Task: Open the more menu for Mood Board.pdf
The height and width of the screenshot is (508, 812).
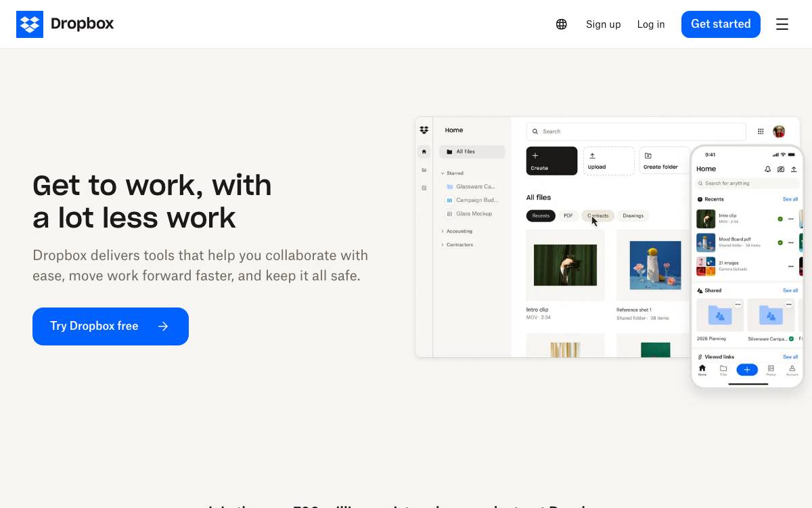Action: [x=791, y=242]
